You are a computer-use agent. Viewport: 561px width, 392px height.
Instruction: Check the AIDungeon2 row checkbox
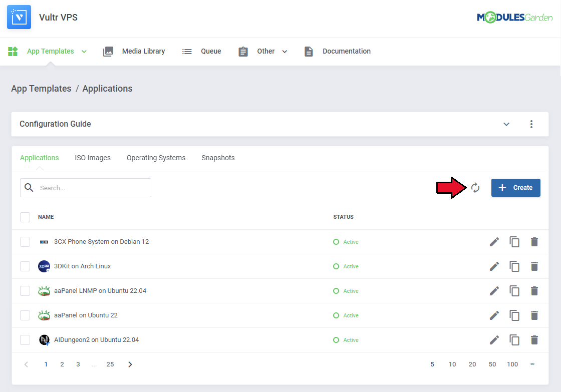pyautogui.click(x=25, y=340)
